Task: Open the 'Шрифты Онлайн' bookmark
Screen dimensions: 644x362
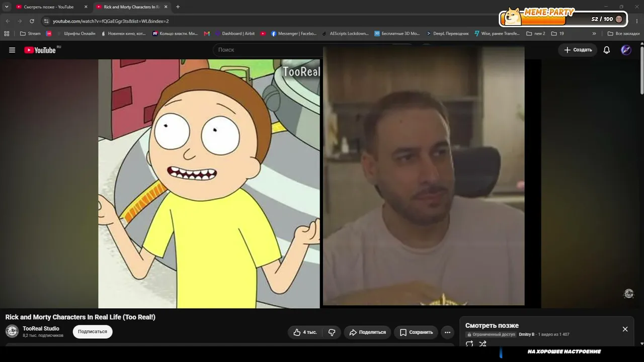Action: [76, 34]
